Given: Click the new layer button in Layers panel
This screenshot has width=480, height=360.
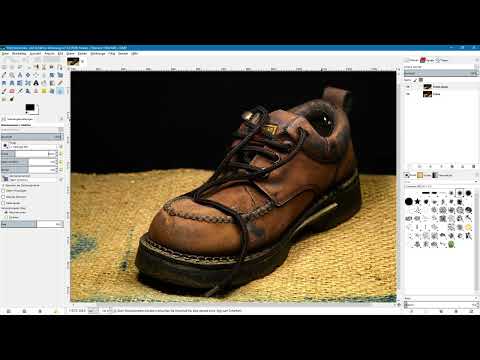Looking at the screenshot, I should click(410, 166).
